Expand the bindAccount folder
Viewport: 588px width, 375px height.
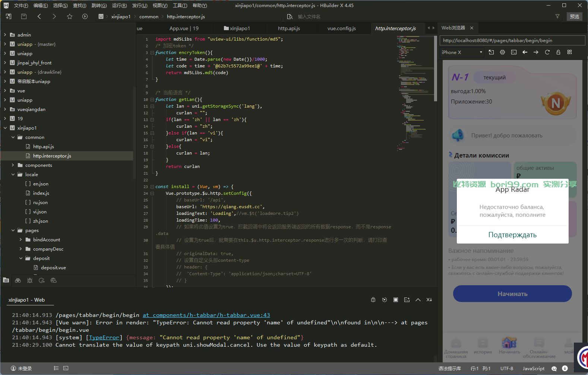(x=21, y=239)
